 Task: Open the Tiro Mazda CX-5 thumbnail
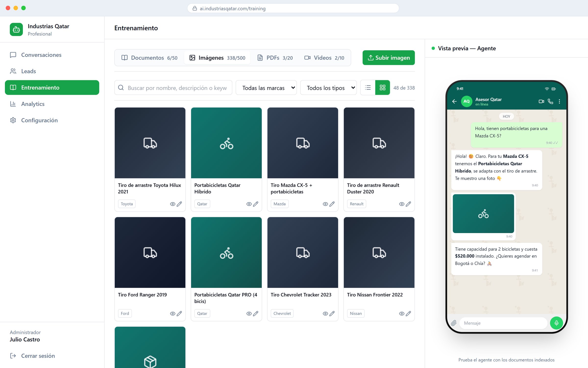303,143
